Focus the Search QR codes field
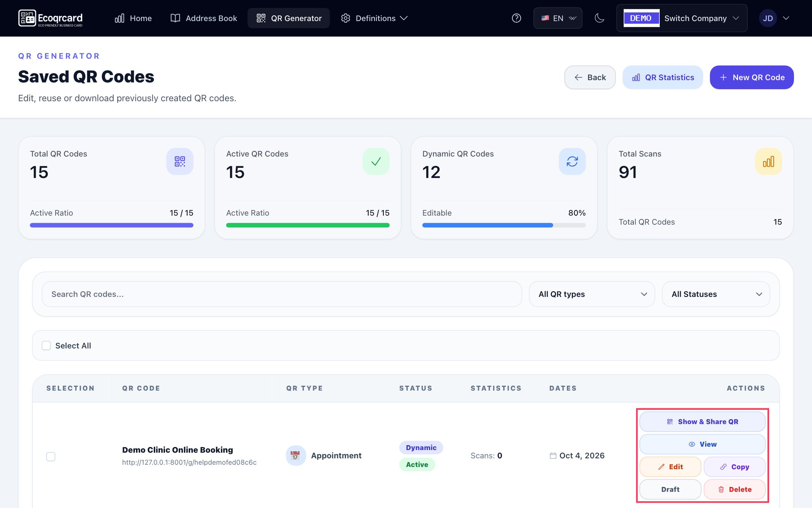 point(282,294)
